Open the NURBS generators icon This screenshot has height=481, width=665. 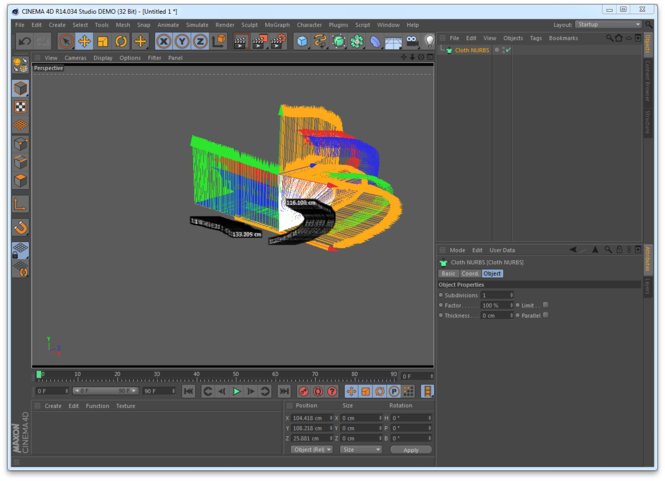tap(338, 42)
